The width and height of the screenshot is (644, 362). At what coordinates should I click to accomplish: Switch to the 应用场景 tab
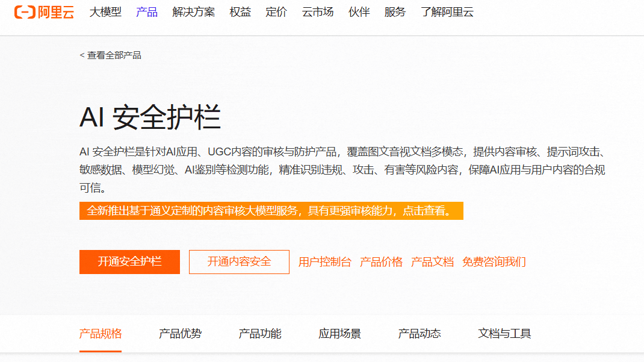tap(339, 334)
